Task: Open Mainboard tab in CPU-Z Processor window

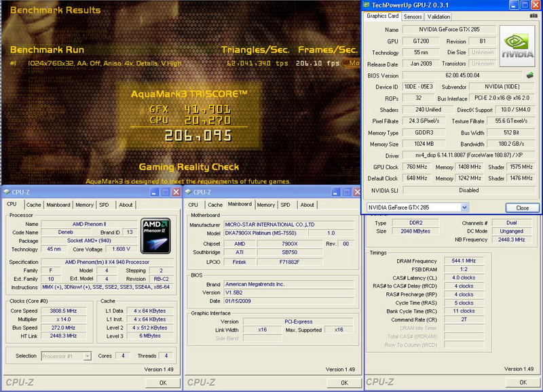Action: point(58,205)
